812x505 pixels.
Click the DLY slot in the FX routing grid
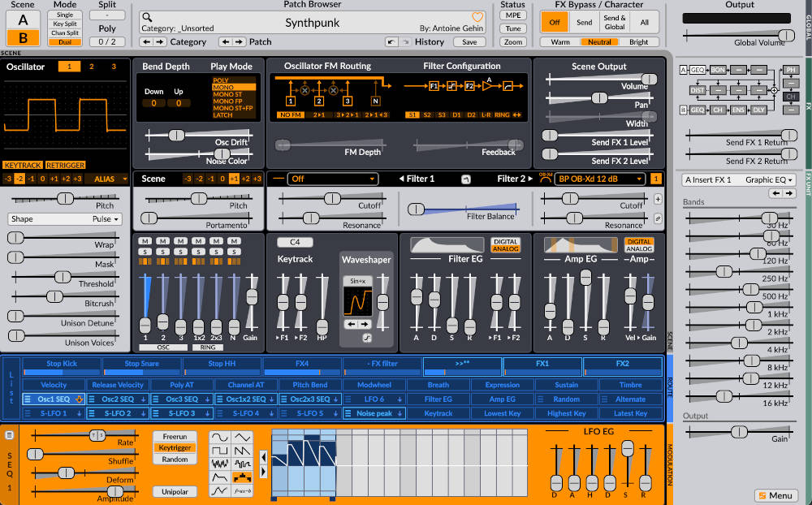pos(758,110)
